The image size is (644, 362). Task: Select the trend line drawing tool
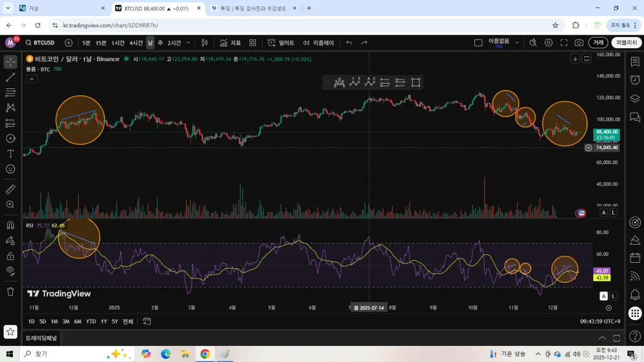10,78
